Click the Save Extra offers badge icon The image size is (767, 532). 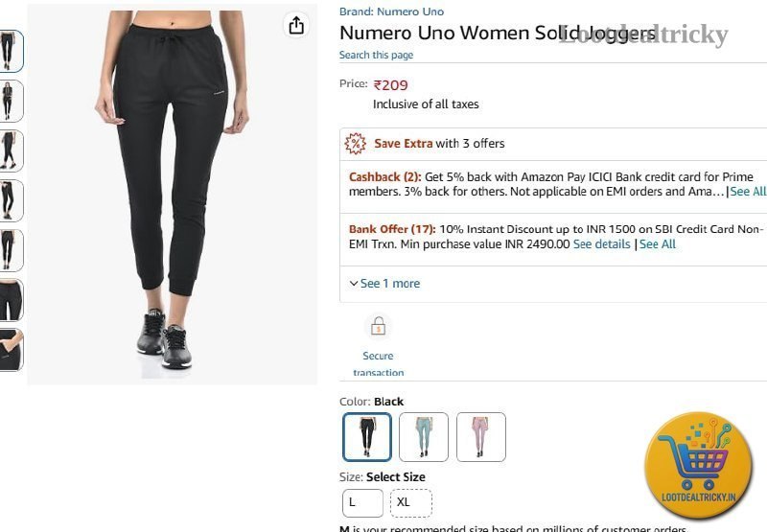click(355, 144)
